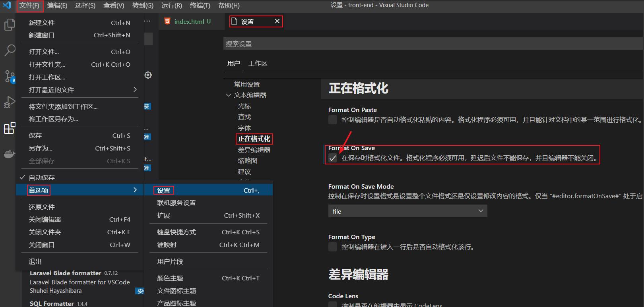Select 保存 from the File menu
This screenshot has width=644, height=307.
point(80,135)
